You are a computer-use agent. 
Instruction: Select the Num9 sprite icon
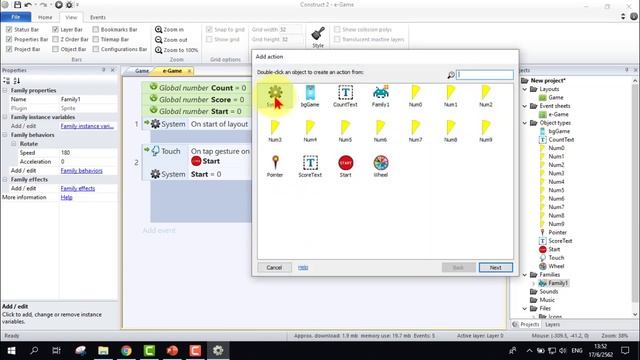point(486,131)
